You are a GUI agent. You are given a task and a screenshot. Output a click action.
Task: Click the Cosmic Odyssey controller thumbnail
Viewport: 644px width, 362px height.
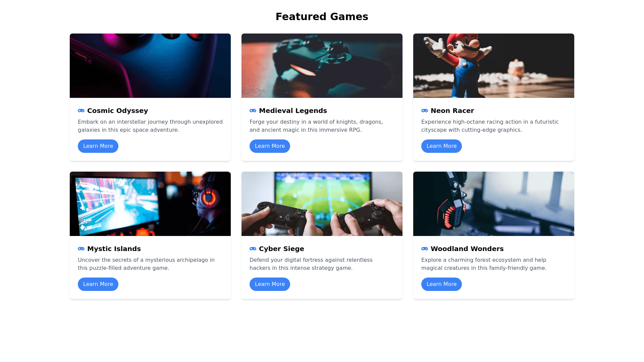click(x=150, y=66)
